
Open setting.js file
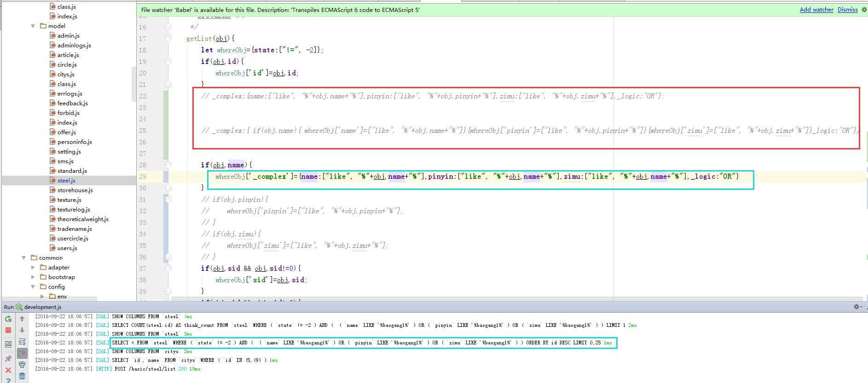click(69, 152)
